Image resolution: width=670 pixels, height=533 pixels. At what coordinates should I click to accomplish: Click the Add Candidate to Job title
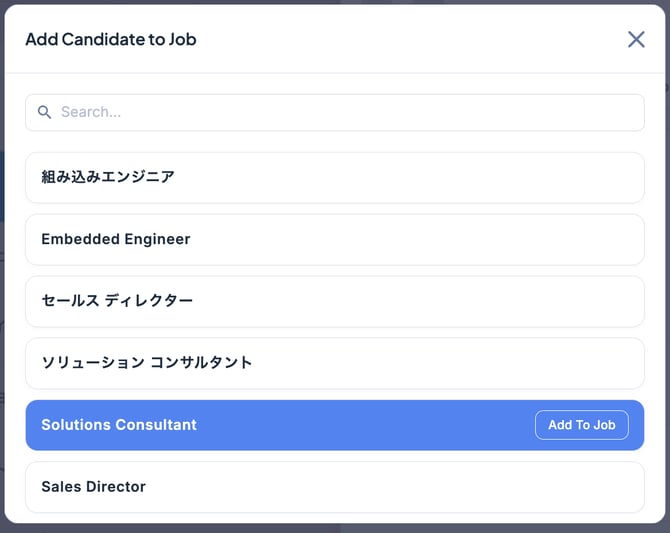pyautogui.click(x=111, y=39)
